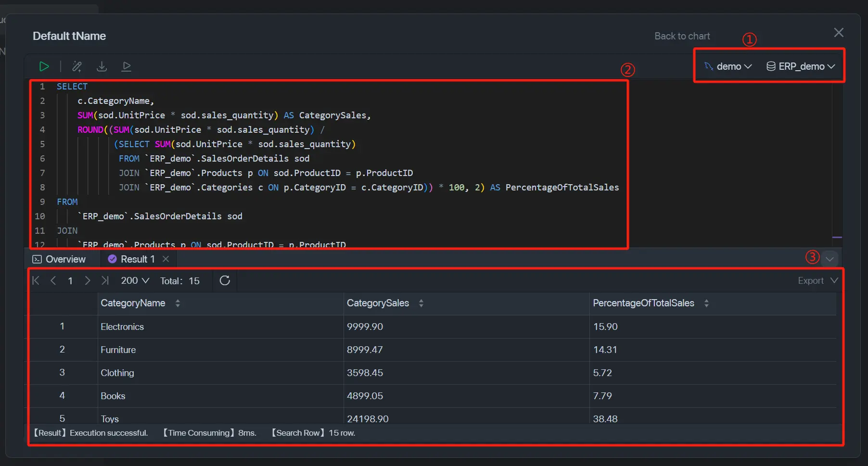This screenshot has width=868, height=466.
Task: Go to the first results page
Action: coord(36,280)
